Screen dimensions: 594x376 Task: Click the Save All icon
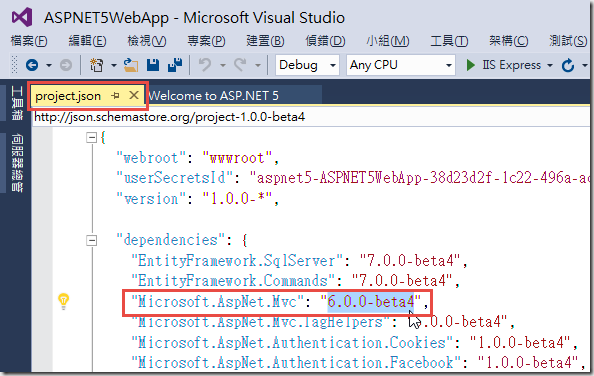pos(175,65)
